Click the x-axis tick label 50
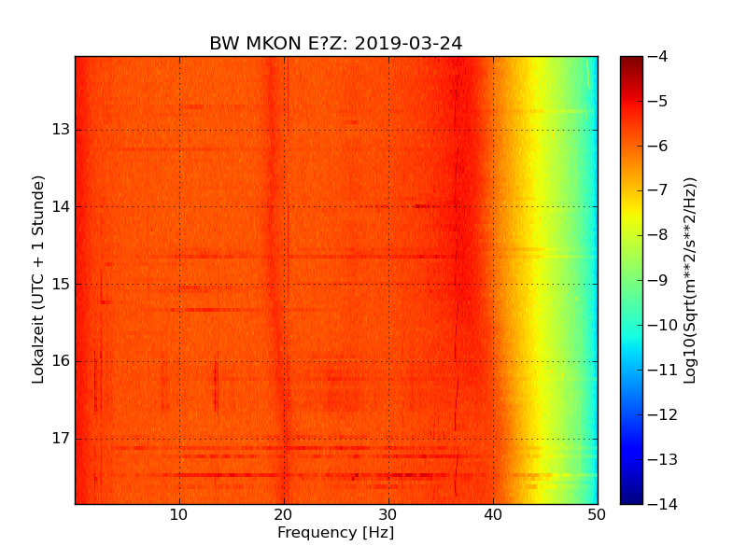 597,515
